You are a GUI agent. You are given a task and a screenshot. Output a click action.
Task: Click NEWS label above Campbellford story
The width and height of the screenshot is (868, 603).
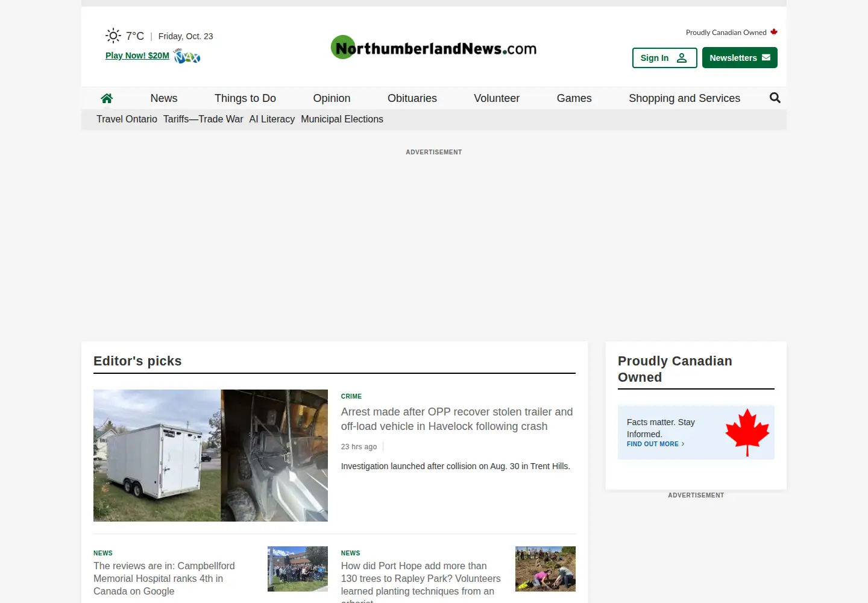tap(103, 553)
